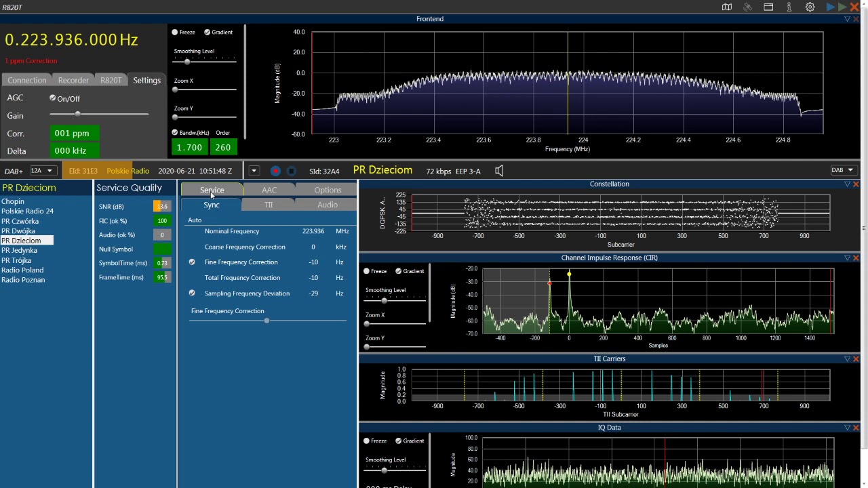Open the window layout icon
The image size is (868, 488).
pos(768,7)
